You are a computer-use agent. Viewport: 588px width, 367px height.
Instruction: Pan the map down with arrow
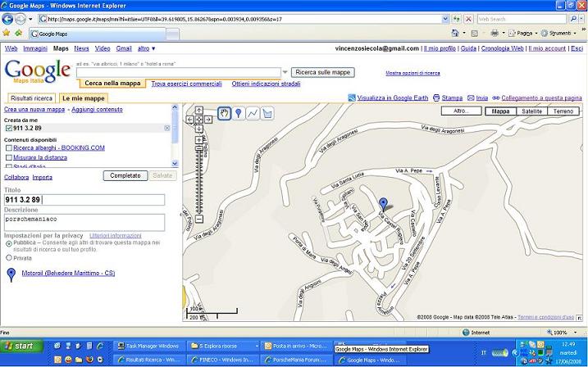coord(199,129)
